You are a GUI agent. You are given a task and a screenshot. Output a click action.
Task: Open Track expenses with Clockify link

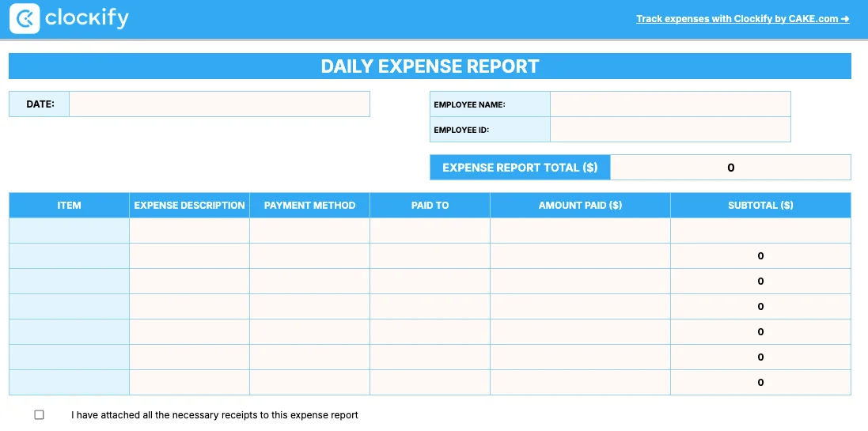coord(743,19)
